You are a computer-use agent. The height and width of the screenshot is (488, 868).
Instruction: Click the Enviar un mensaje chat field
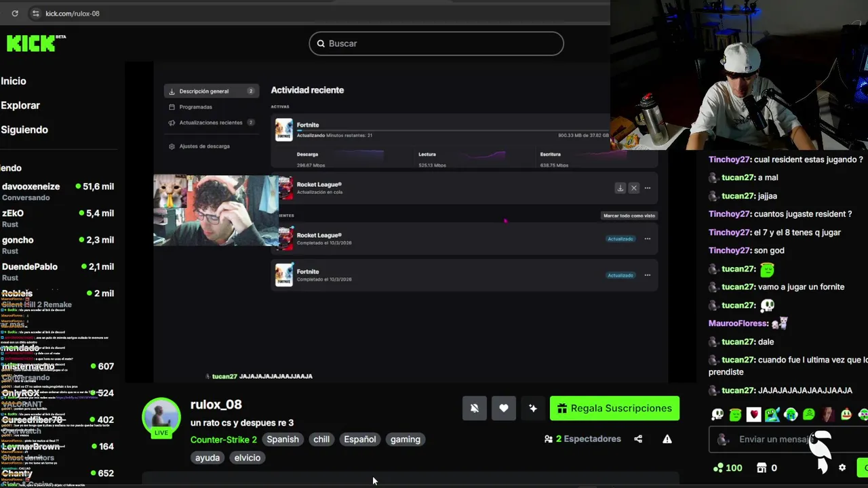(x=788, y=439)
